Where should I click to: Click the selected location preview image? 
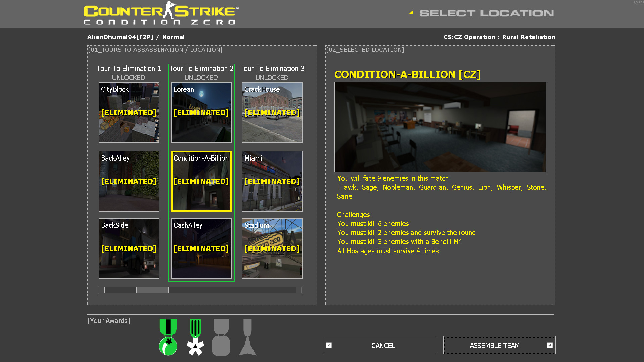pyautogui.click(x=440, y=127)
